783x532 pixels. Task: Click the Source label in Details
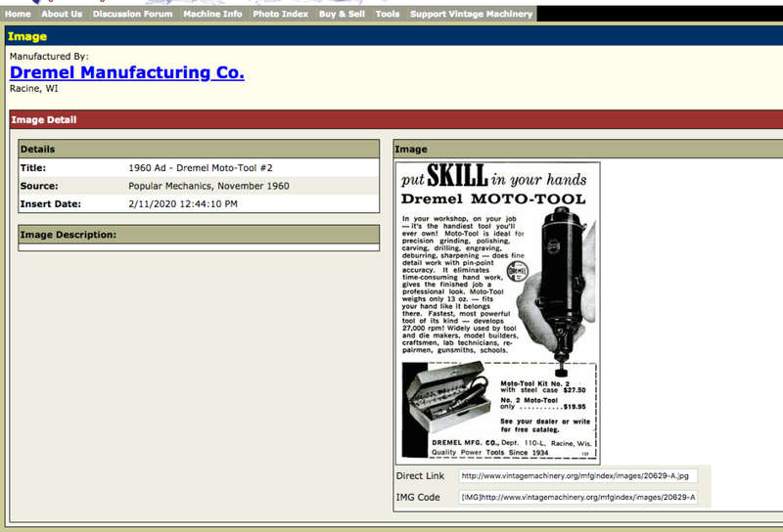(x=39, y=186)
